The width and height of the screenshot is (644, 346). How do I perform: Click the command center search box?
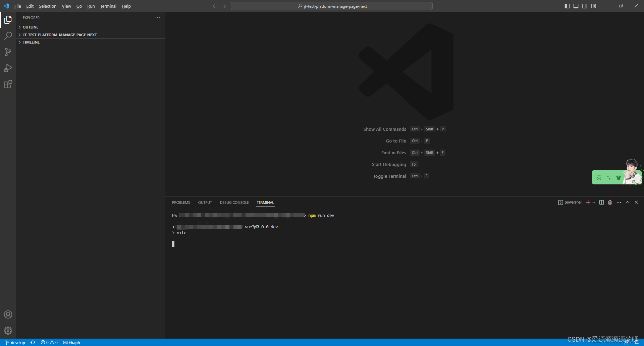click(332, 6)
